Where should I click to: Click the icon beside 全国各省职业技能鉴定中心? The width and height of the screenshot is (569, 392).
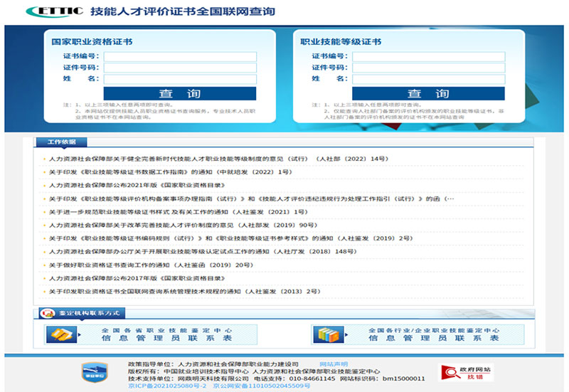tap(62, 334)
